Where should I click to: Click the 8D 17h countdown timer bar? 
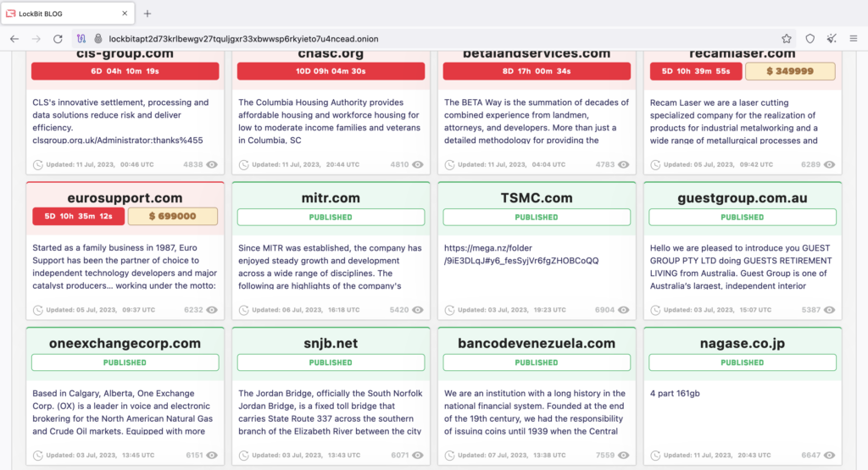tap(537, 71)
